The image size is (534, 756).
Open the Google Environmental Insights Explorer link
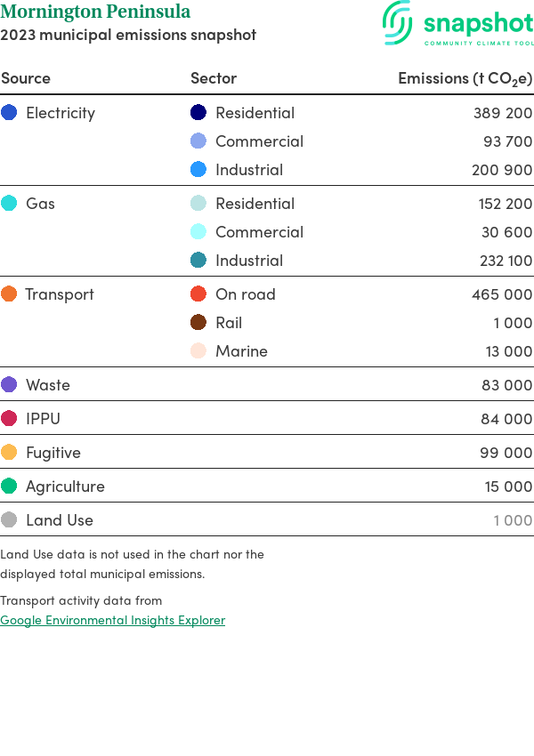pyautogui.click(x=112, y=620)
